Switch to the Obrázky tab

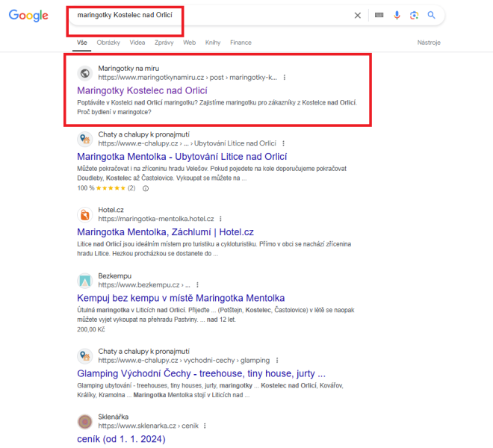108,43
